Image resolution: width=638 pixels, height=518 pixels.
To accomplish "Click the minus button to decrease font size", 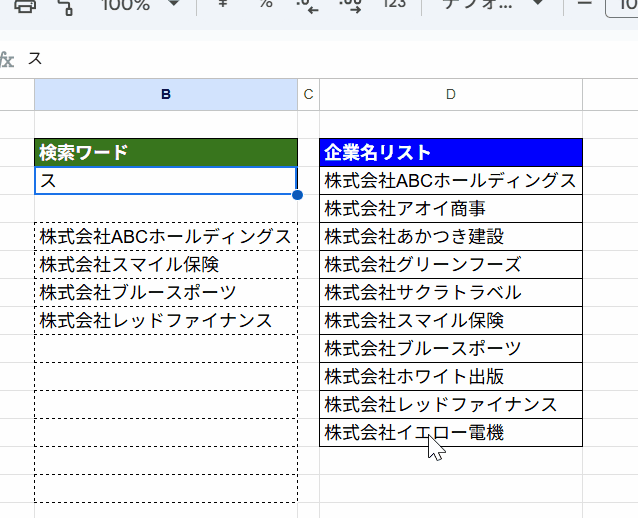I will (x=585, y=5).
